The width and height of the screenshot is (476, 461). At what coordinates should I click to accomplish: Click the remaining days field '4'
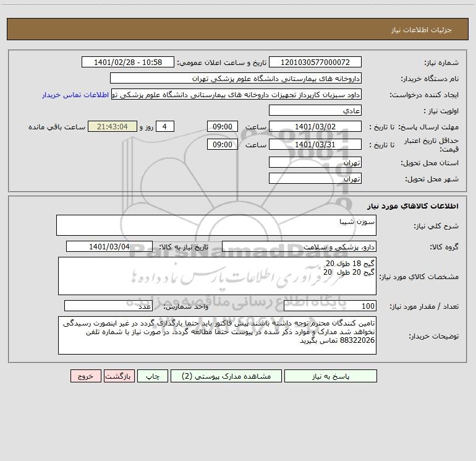[165, 126]
